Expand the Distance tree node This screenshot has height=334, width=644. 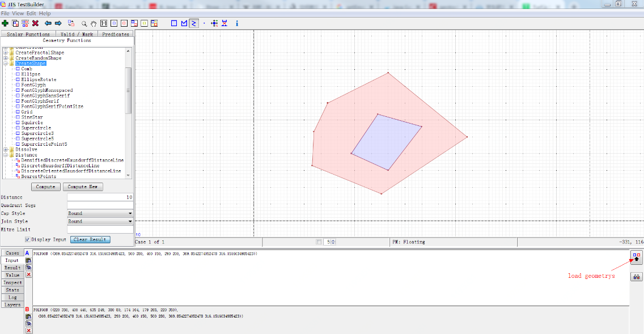click(5, 154)
